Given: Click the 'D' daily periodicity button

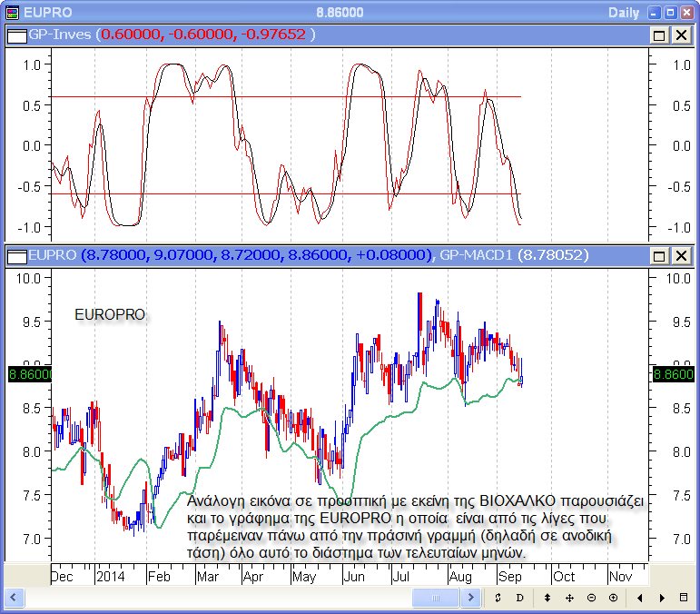Looking at the screenshot, I should pos(519,598).
